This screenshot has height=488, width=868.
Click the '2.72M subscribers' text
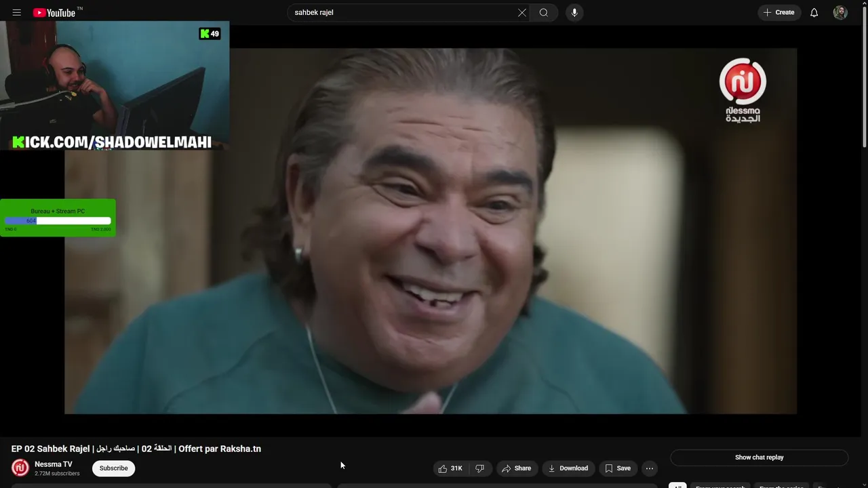click(x=57, y=474)
